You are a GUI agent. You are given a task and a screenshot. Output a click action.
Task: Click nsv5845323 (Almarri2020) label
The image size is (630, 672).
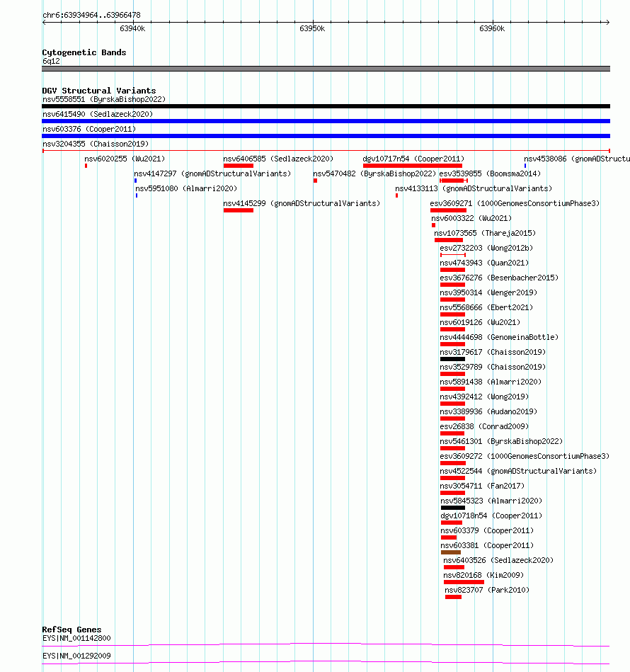(492, 501)
